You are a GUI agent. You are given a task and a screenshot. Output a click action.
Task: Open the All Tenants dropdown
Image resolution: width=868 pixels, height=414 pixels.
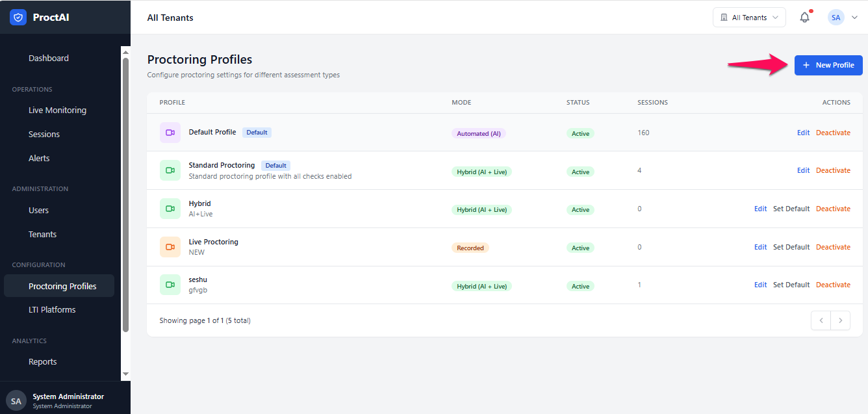(749, 18)
